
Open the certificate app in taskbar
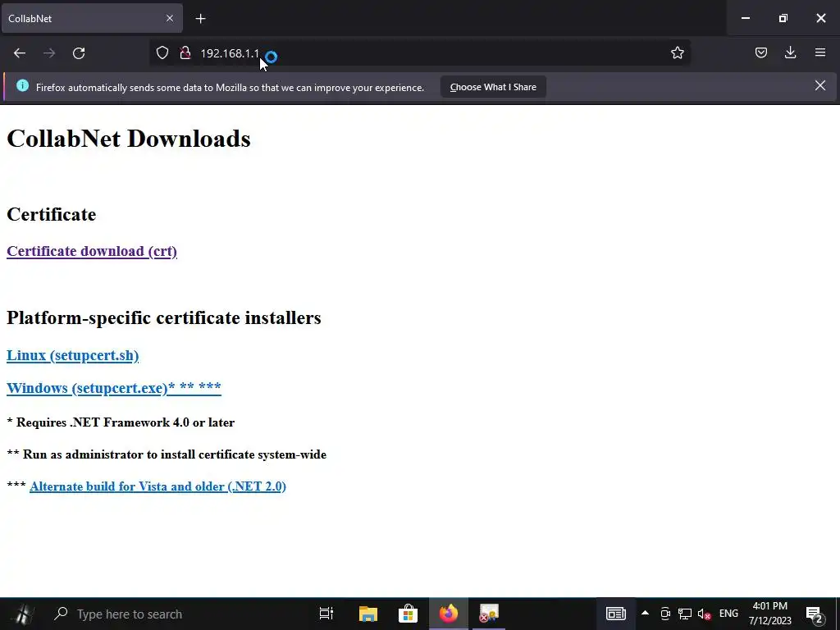pos(489,614)
